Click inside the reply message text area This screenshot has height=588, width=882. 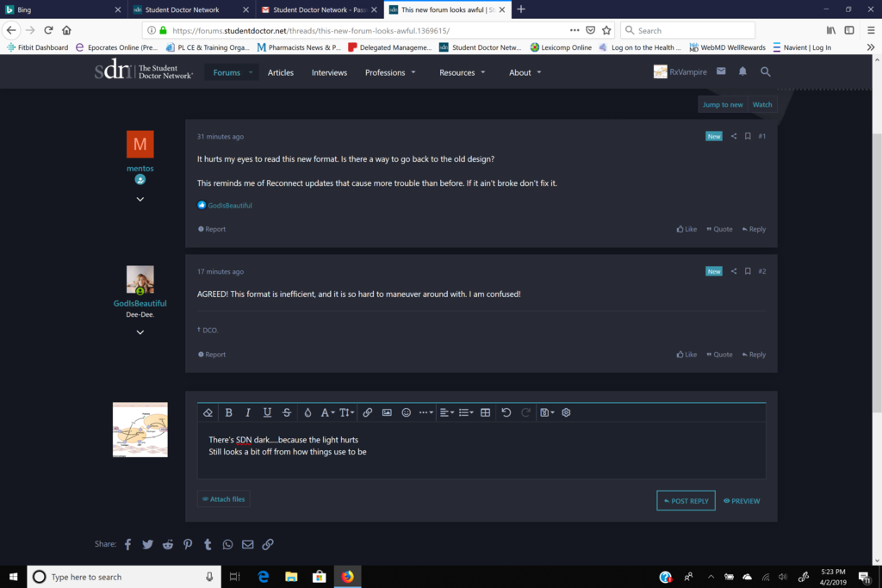point(481,449)
